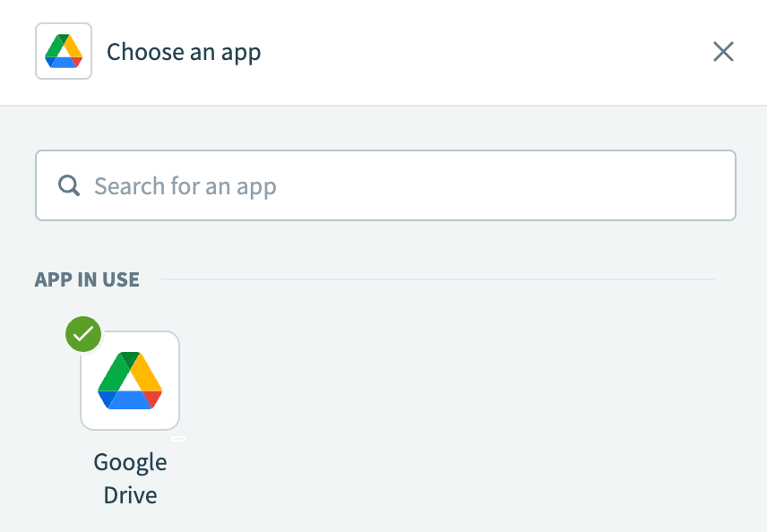The image size is (767, 532).
Task: Click the colorful Drive triangle logo on the tile
Action: tap(129, 380)
